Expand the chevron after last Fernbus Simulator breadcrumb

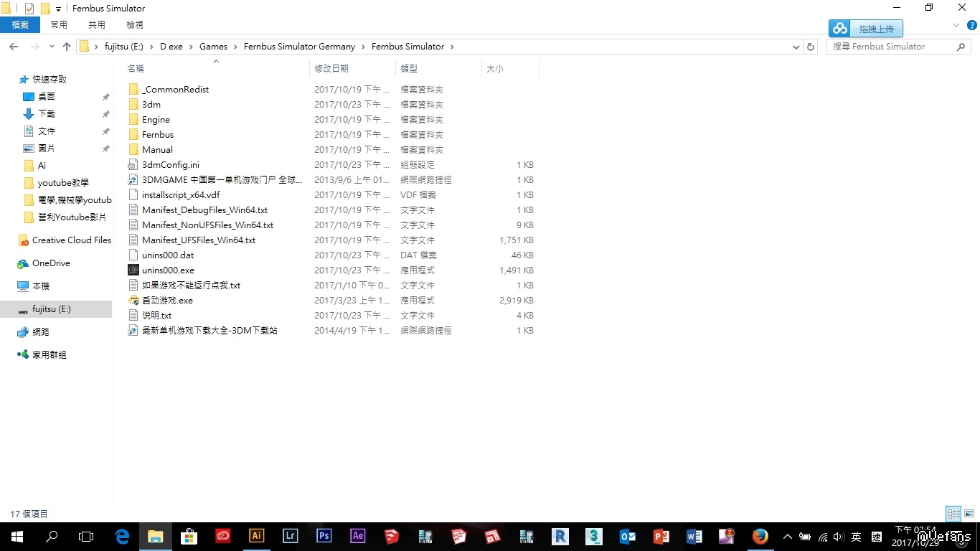pyautogui.click(x=452, y=47)
